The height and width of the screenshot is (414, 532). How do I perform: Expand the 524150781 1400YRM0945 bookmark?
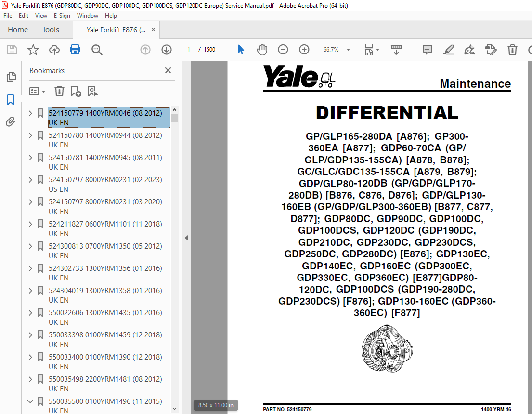[x=30, y=158]
